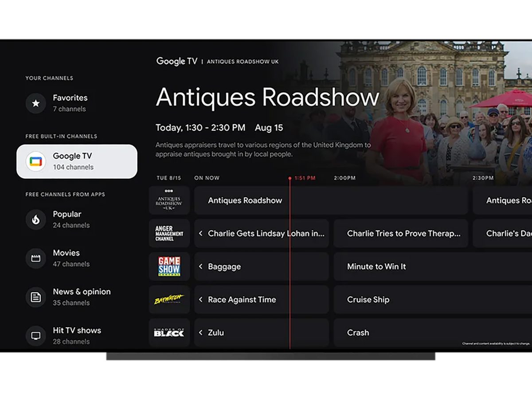Click the Google TV logo icon in sidebar
The width and height of the screenshot is (532, 399).
click(x=36, y=161)
